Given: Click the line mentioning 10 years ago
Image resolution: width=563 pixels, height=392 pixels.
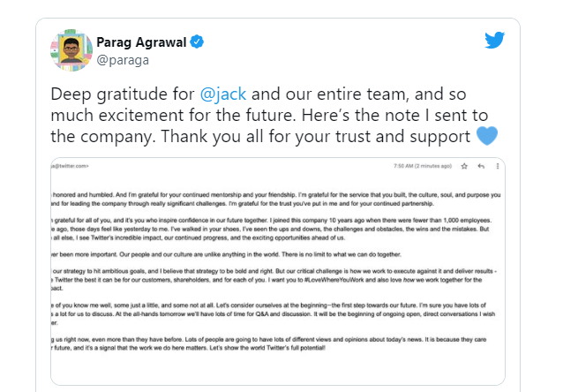Looking at the screenshot, I should pos(272,220).
